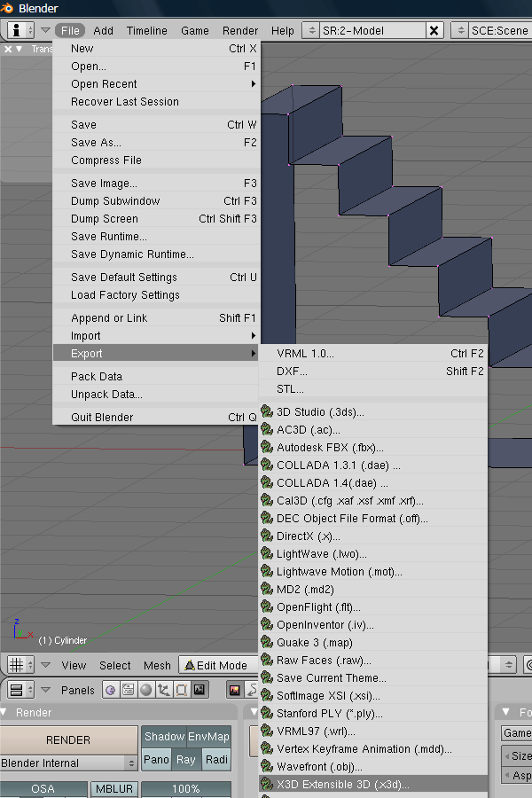The image size is (532, 798).
Task: Choose Autodesk FBX (.fbx) export
Action: (x=373, y=448)
